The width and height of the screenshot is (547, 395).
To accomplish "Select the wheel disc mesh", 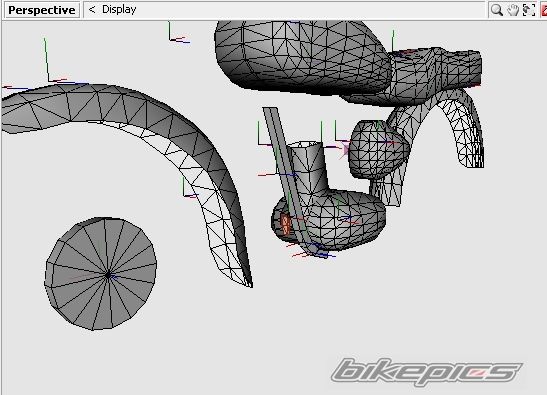I will [x=100, y=273].
